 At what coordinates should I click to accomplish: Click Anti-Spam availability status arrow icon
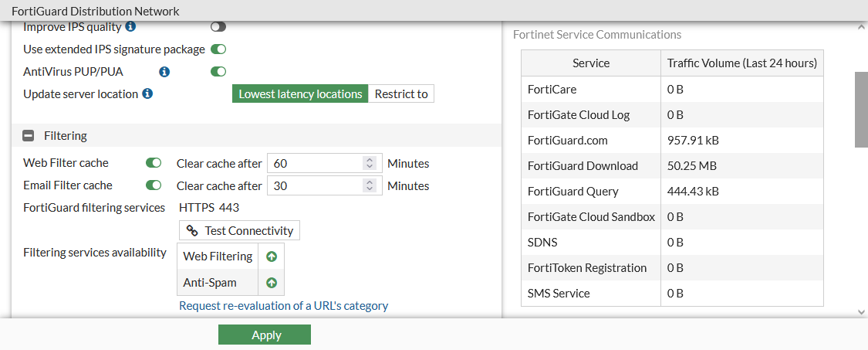click(272, 283)
